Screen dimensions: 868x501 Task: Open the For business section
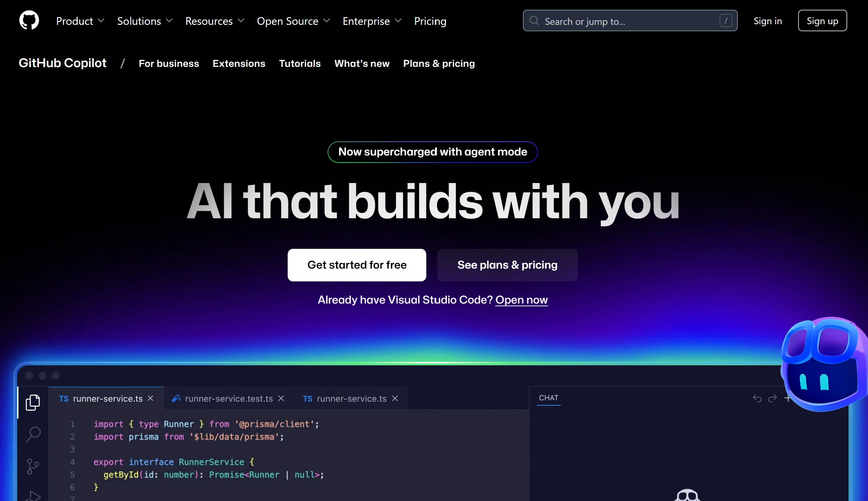pos(168,63)
